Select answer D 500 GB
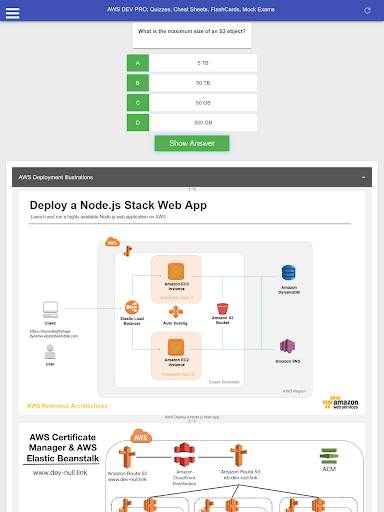This screenshot has width=384, height=512. [x=192, y=123]
